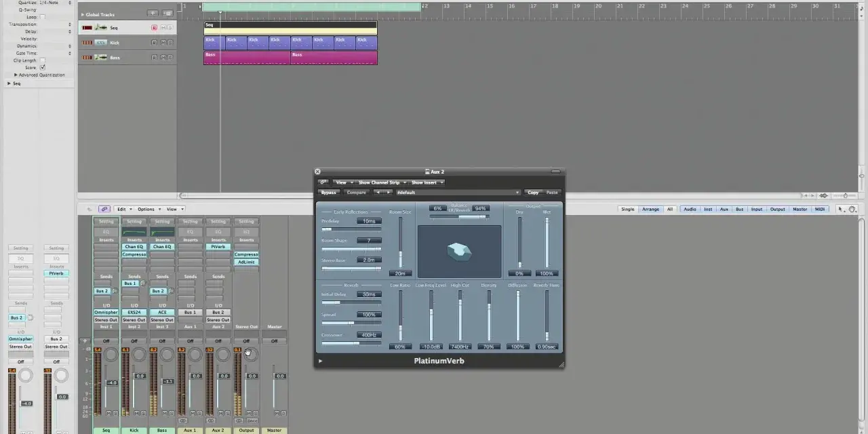868x434 pixels.
Task: Click the pan knob on the Kick mixer strip
Action: point(139,355)
